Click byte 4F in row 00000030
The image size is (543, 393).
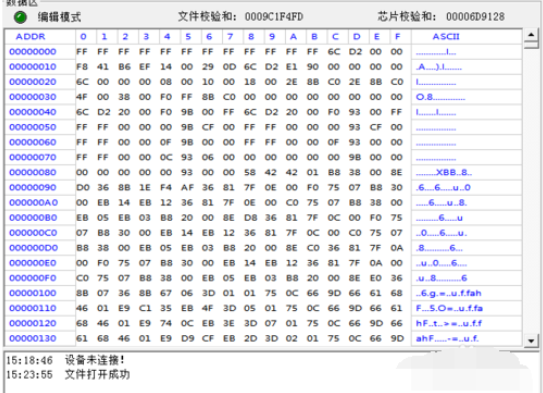click(x=82, y=97)
